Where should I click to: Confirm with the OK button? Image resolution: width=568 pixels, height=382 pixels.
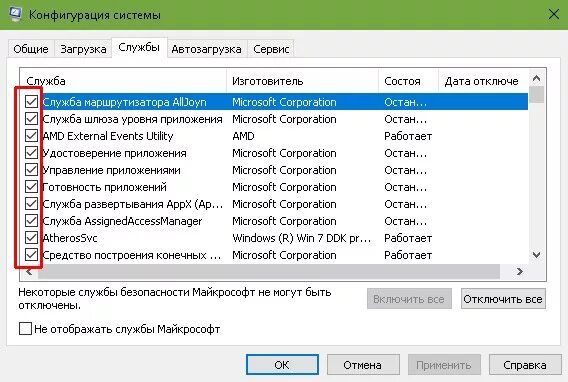[282, 365]
